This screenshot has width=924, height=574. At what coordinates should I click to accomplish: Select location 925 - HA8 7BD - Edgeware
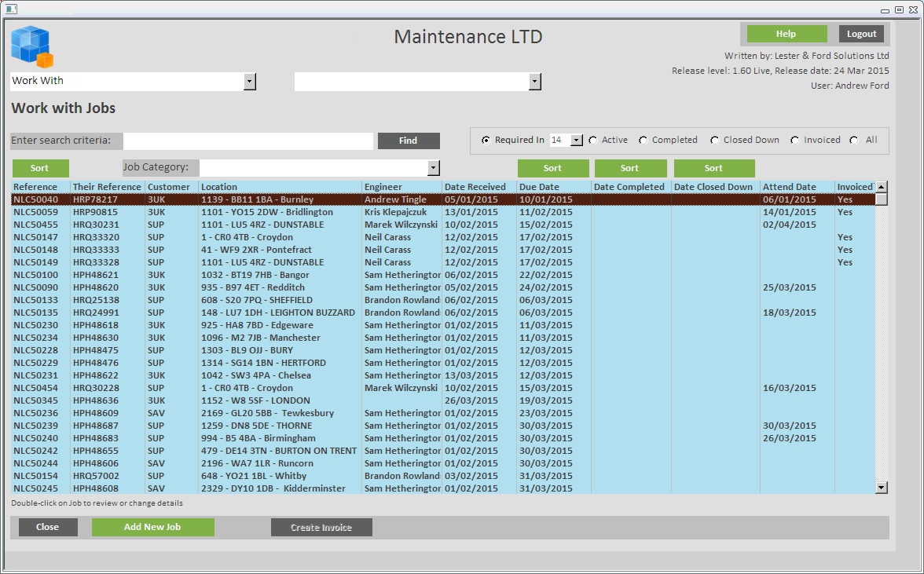point(257,325)
